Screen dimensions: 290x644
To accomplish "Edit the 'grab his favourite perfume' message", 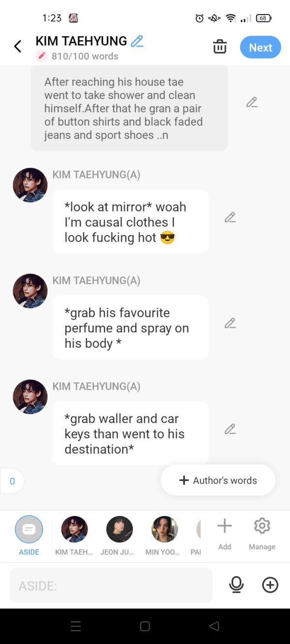I will [230, 323].
